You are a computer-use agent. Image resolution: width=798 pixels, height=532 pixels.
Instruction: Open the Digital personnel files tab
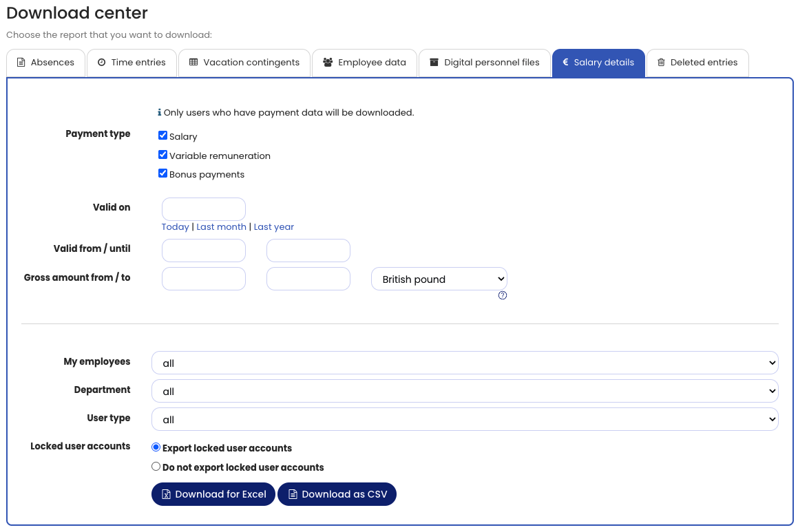[x=485, y=63]
